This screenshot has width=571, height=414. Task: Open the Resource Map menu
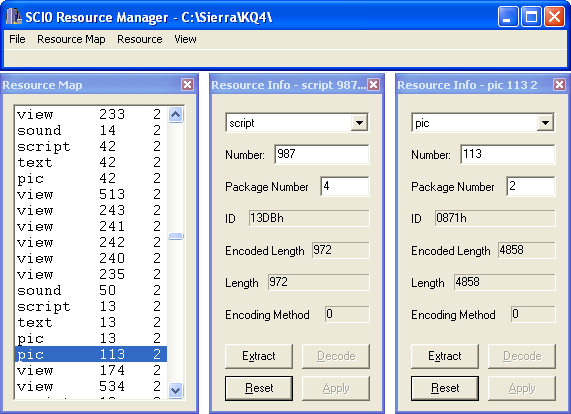pyautogui.click(x=71, y=39)
